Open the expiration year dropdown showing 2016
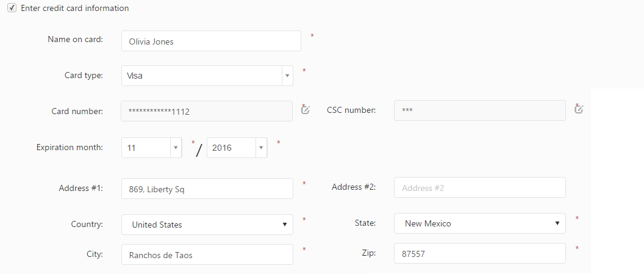644x274 pixels. coord(237,148)
